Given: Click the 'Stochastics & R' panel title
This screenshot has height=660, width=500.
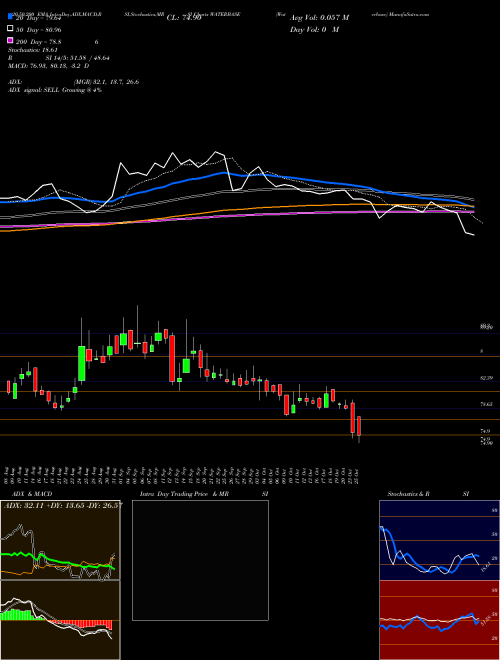Looking at the screenshot, I should point(409,494).
